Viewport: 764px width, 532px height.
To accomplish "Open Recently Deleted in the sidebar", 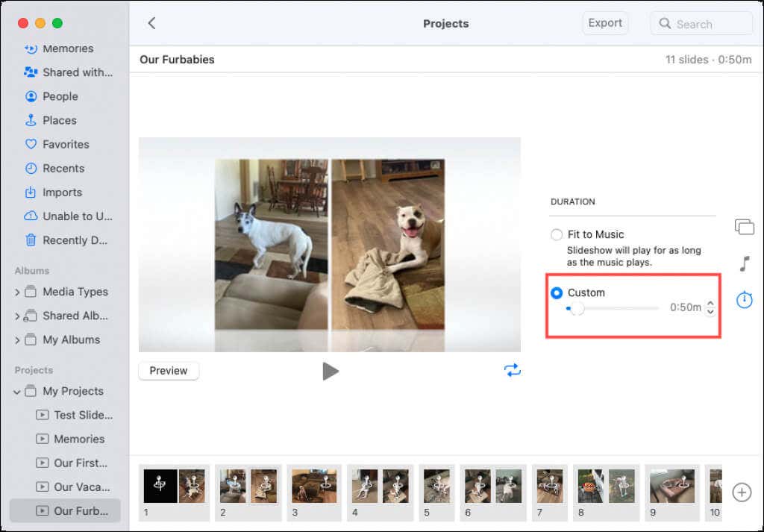I will pos(66,240).
